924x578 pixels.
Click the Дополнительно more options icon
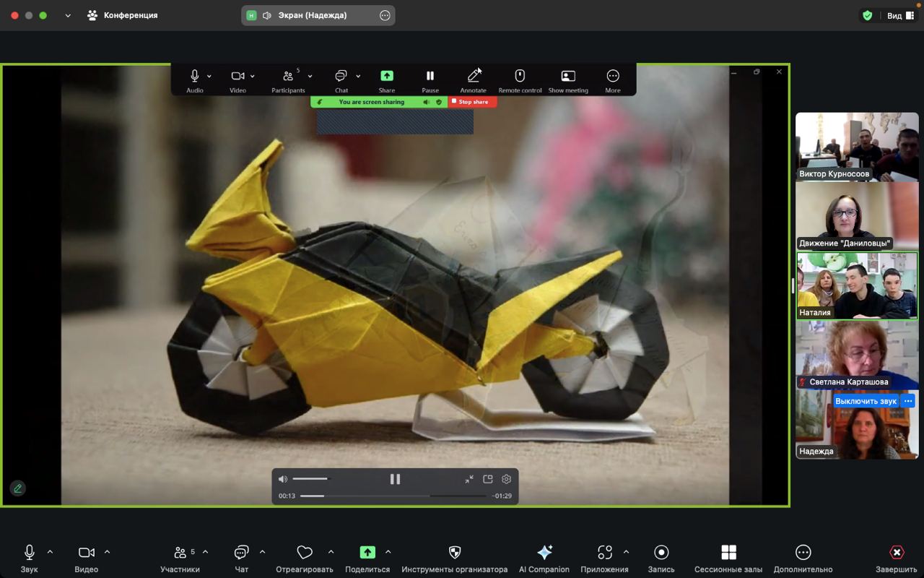click(803, 553)
